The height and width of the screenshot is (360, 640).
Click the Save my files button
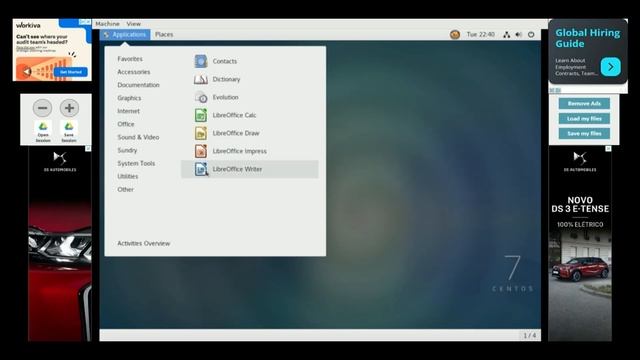coord(584,133)
